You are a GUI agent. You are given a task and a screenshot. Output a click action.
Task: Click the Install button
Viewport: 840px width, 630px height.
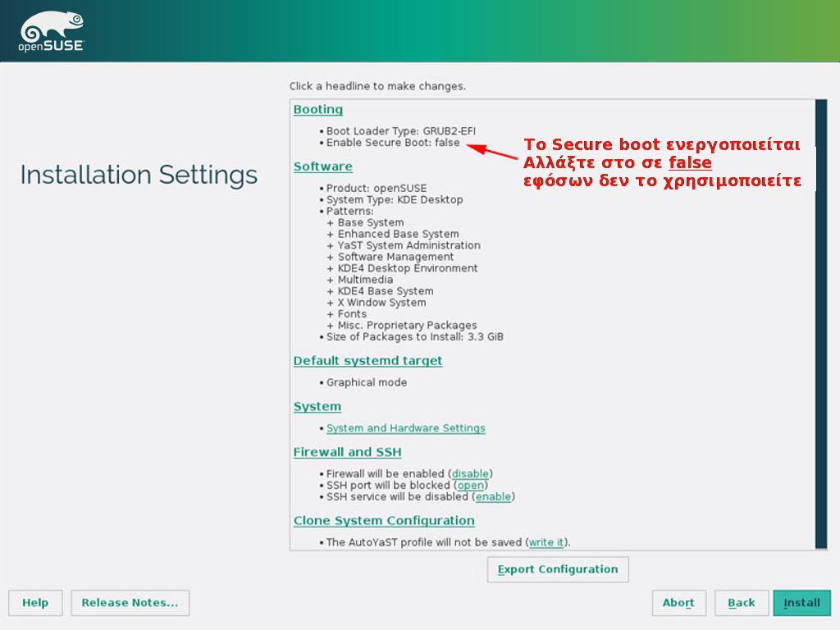pyautogui.click(x=802, y=603)
